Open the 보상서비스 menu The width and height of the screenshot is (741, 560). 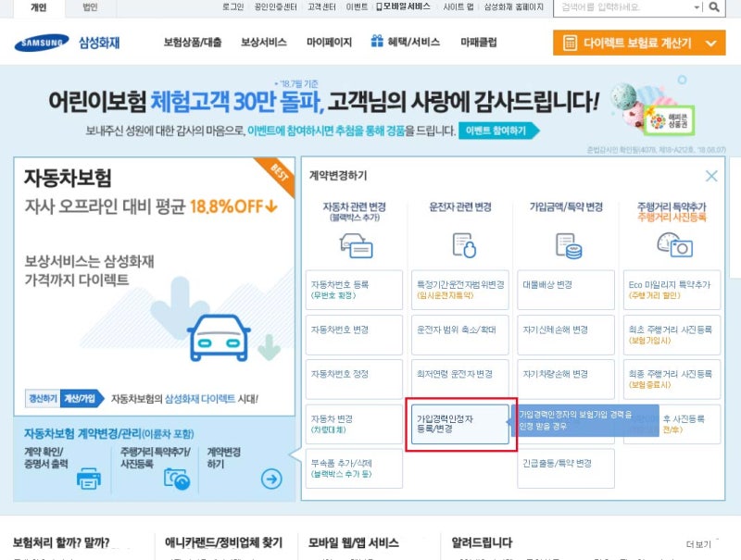264,43
